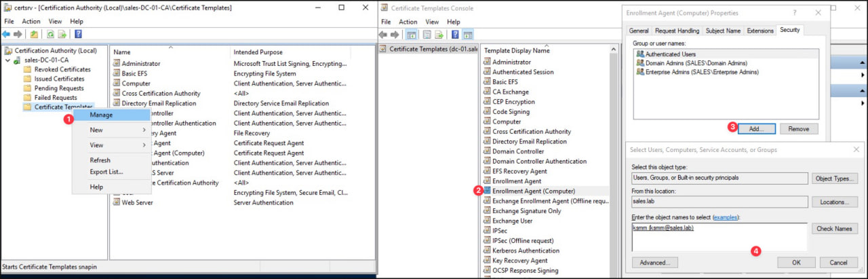Click Export List icon in certsrv toolbar

pyautogui.click(x=62, y=34)
